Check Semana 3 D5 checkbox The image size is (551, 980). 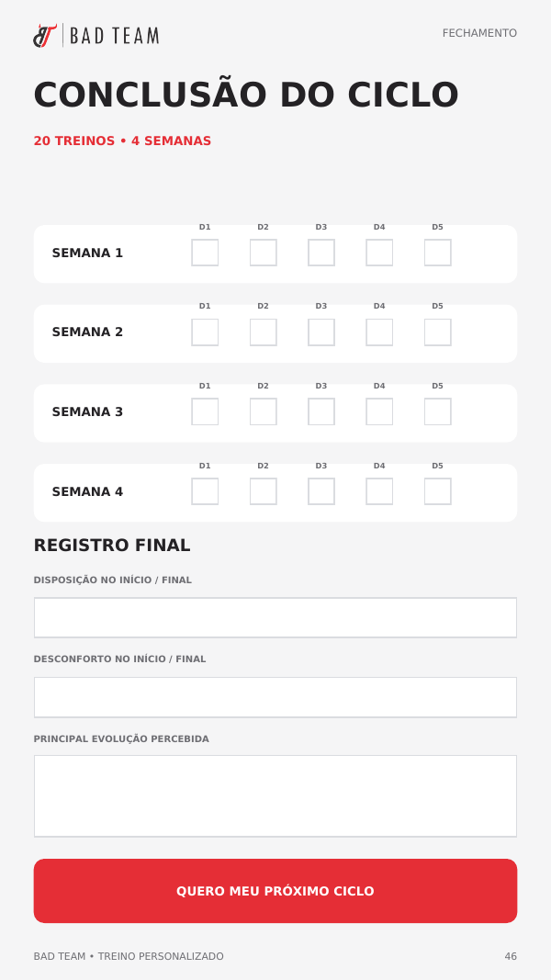point(437,411)
